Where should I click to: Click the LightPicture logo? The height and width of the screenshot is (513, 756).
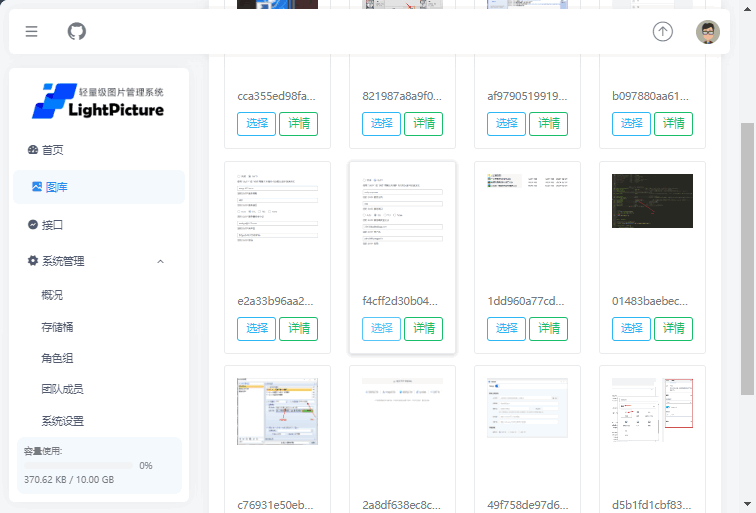pyautogui.click(x=98, y=101)
